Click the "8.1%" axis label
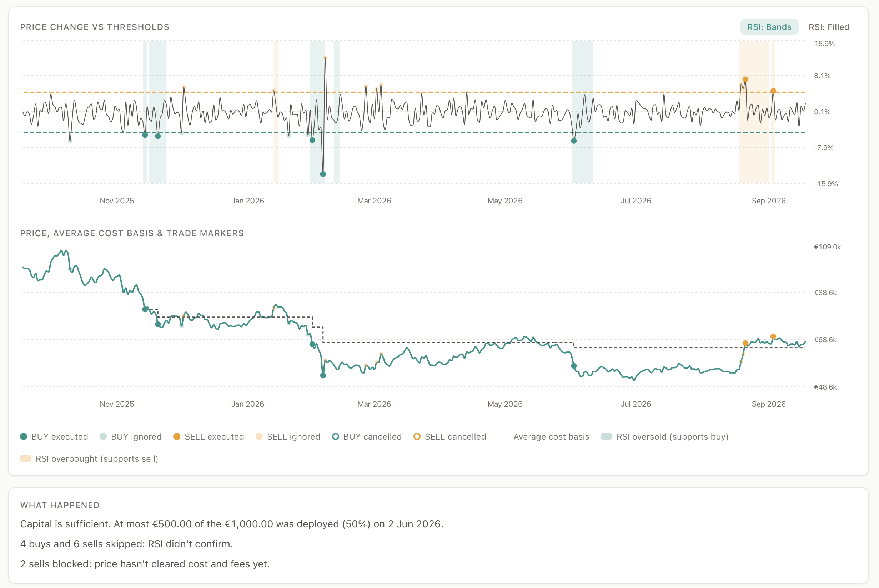This screenshot has height=588, width=879. click(x=822, y=76)
